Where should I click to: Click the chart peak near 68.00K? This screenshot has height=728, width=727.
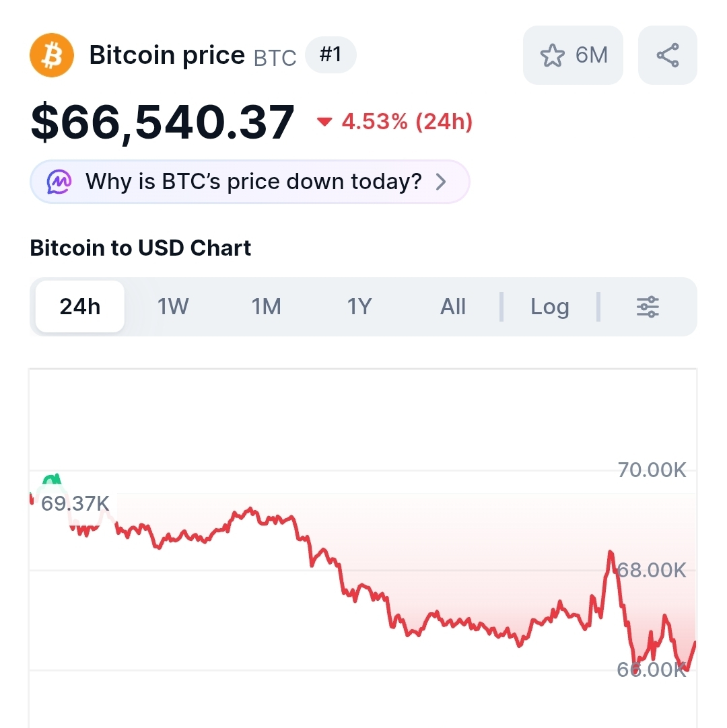click(x=611, y=554)
